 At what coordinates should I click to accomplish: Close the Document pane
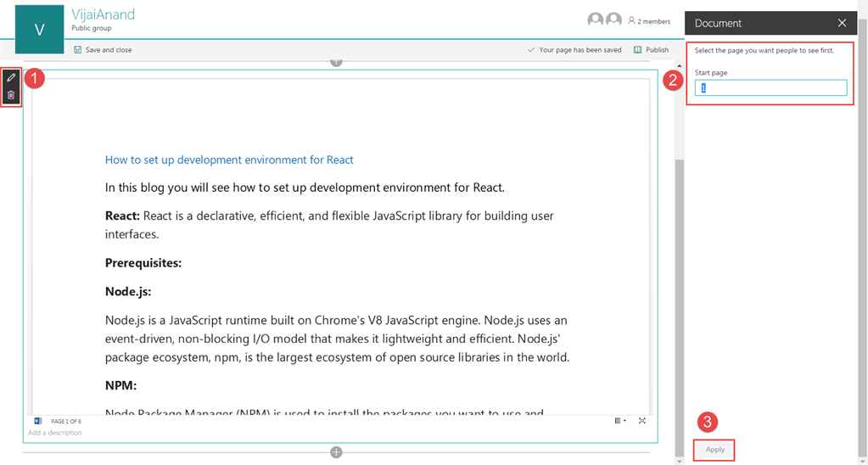(x=842, y=23)
